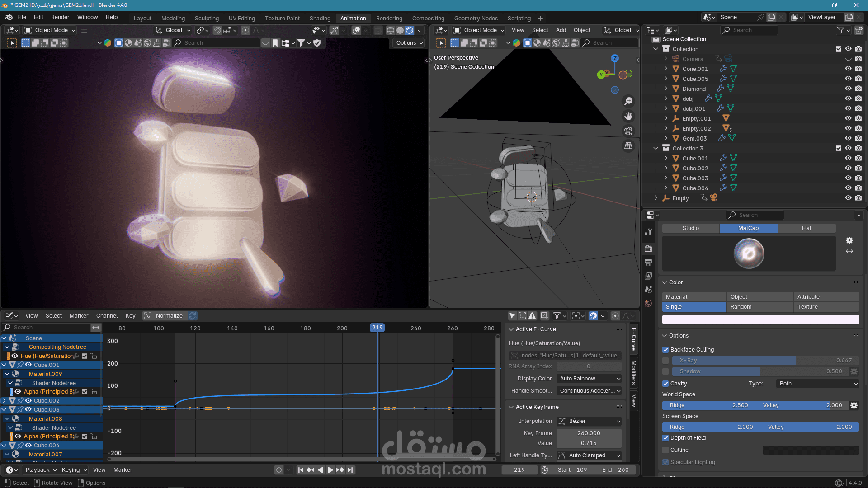Click the pan hand viewport gizmo
This screenshot has height=488, width=868.
tap(628, 116)
